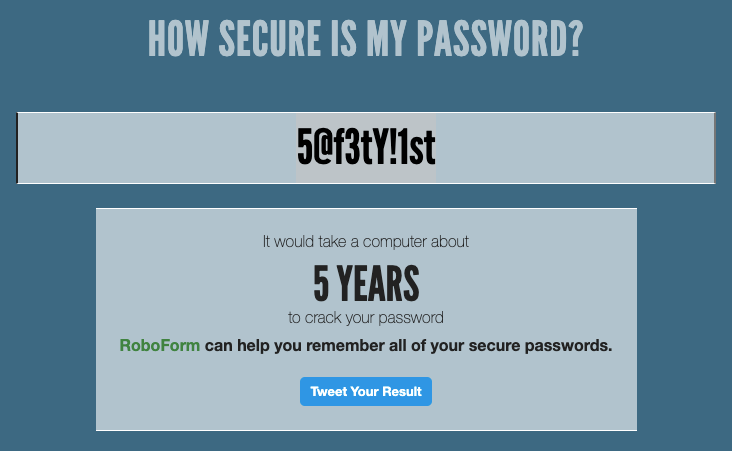Click 'It would take a computer about' text

point(366,241)
